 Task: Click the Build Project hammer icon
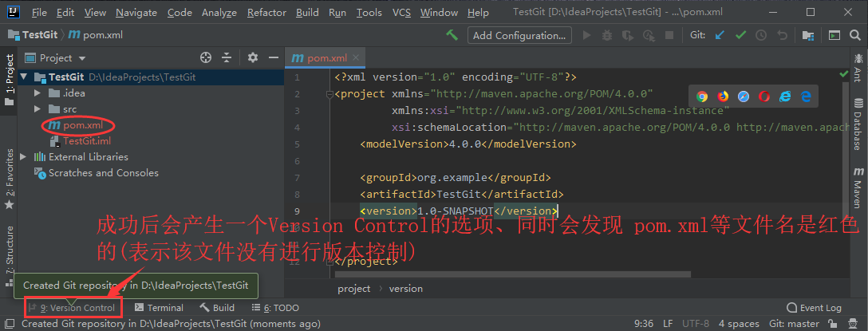click(452, 35)
